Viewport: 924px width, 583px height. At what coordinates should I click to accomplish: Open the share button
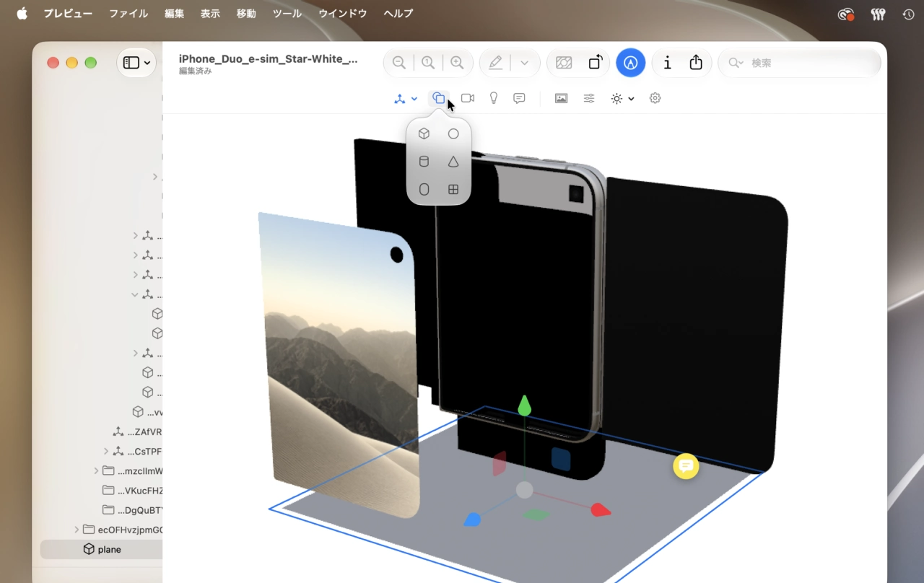(696, 63)
